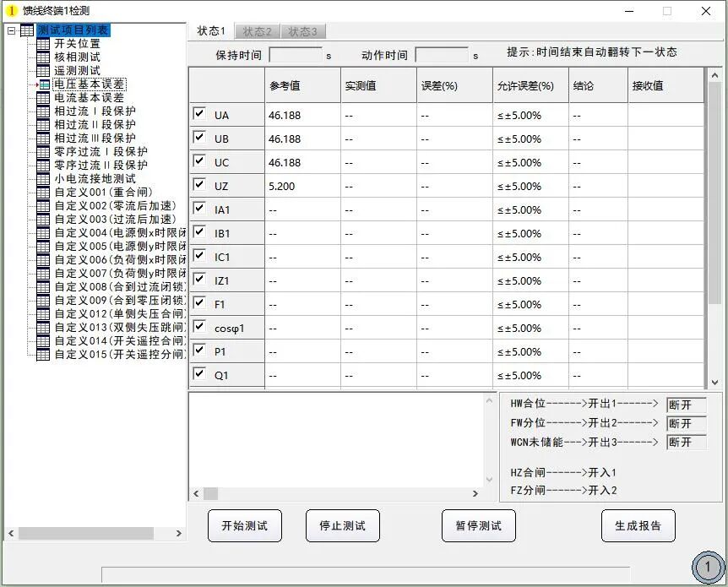Disable the cosφ1 checkbox
The width and height of the screenshot is (728, 587).
tap(199, 326)
